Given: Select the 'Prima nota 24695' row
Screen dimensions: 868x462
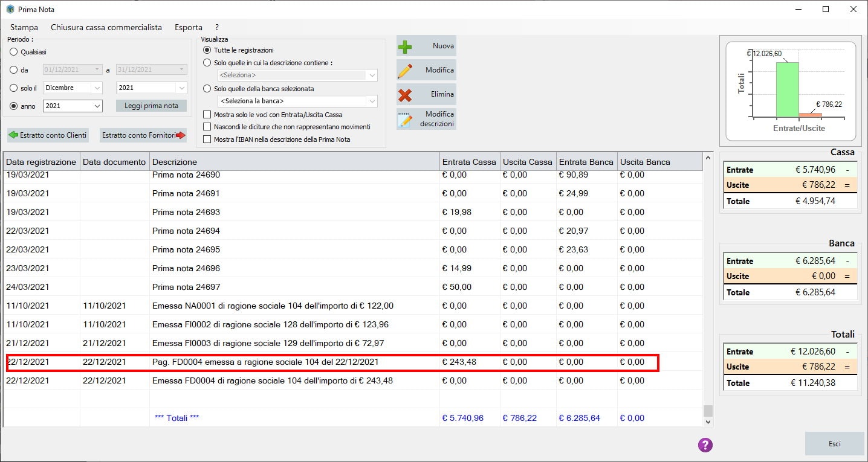Looking at the screenshot, I should coord(353,249).
